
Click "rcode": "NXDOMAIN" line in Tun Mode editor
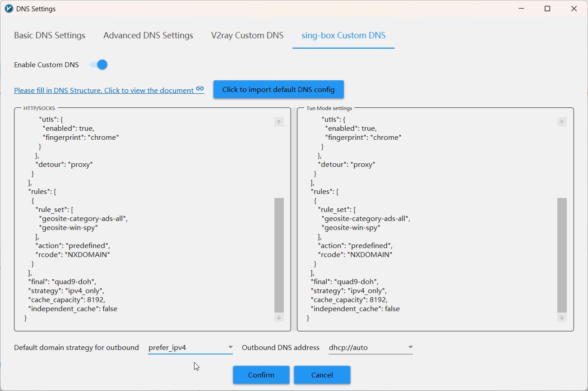click(355, 255)
